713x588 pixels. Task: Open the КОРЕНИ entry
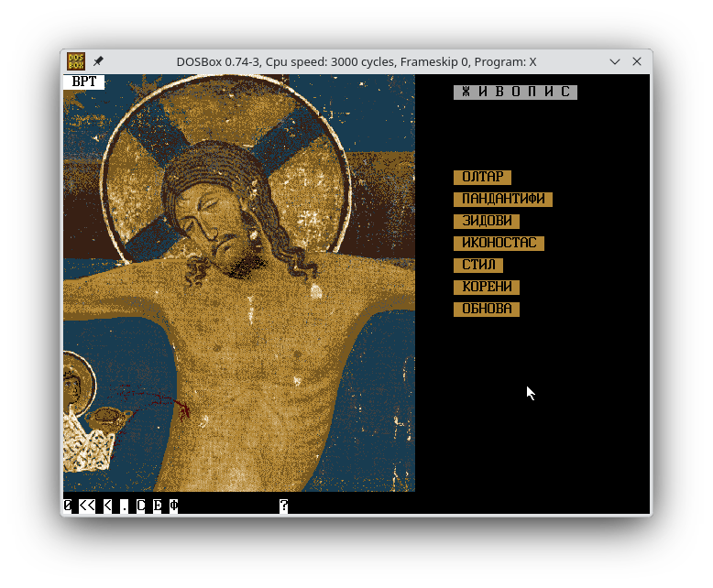click(487, 288)
